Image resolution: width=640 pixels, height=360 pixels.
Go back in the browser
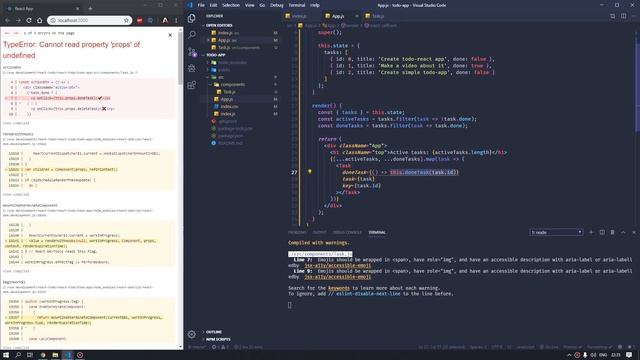pyautogui.click(x=8, y=20)
